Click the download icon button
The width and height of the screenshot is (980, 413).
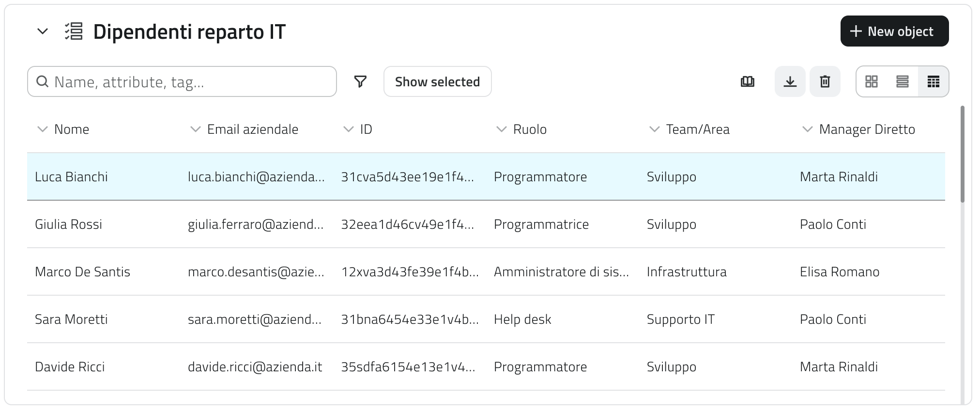pos(790,81)
